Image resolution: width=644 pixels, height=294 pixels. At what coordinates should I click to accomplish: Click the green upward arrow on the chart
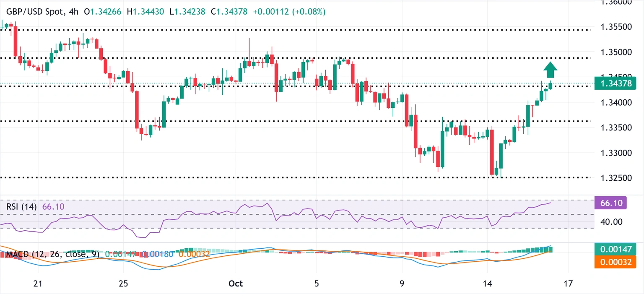(x=551, y=69)
